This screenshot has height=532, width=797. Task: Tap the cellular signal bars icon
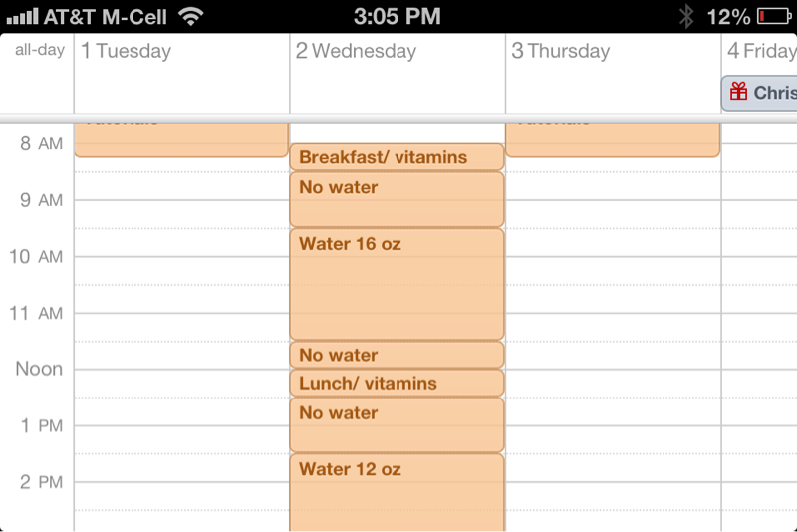click(x=22, y=17)
